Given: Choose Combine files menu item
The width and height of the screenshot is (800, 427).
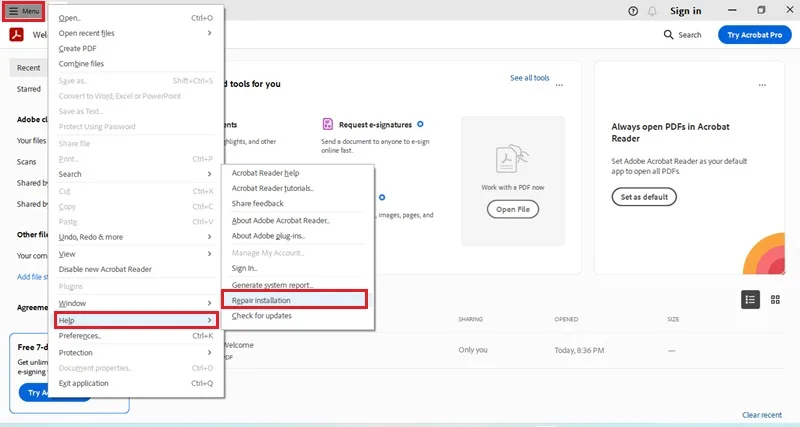Looking at the screenshot, I should 136,64.
